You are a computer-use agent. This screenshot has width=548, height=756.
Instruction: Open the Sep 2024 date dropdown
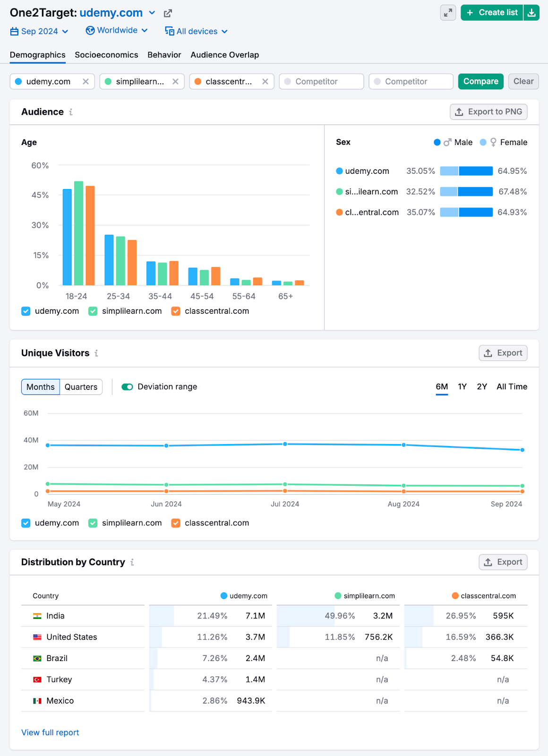[x=39, y=31]
